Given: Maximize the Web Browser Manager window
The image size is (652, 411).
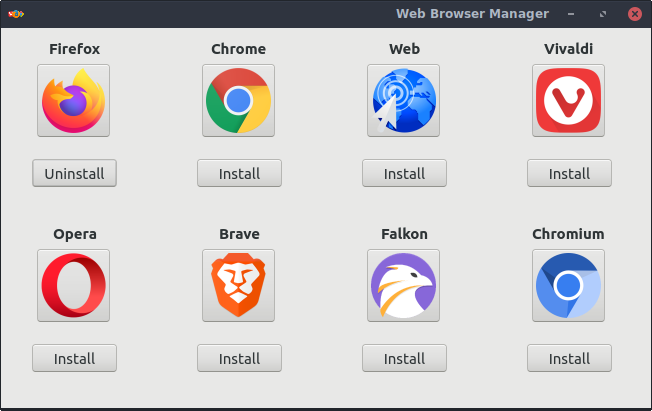Looking at the screenshot, I should [603, 14].
